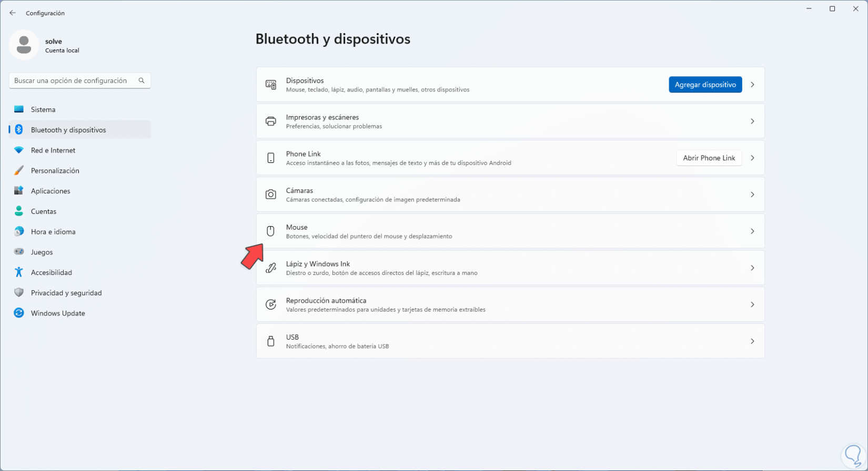
Task: Go back using the top-left arrow
Action: coord(13,13)
